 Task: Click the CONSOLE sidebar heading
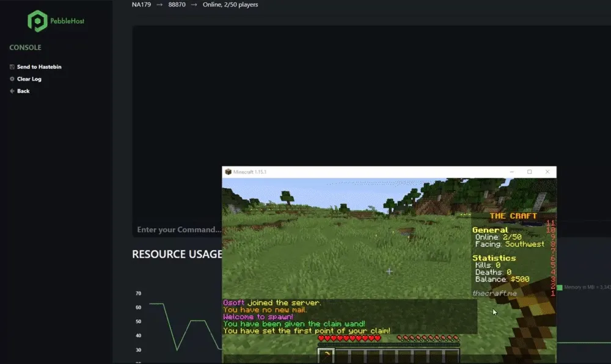coord(25,48)
